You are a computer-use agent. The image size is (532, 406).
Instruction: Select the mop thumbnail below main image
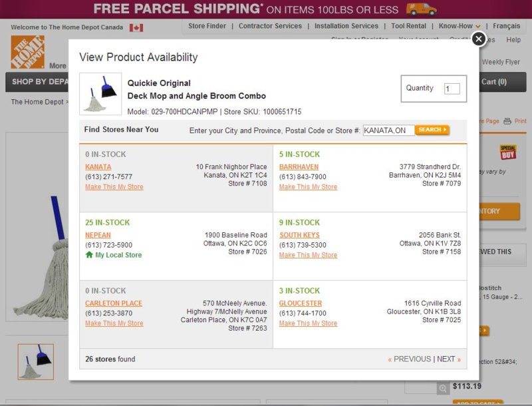[x=36, y=361]
